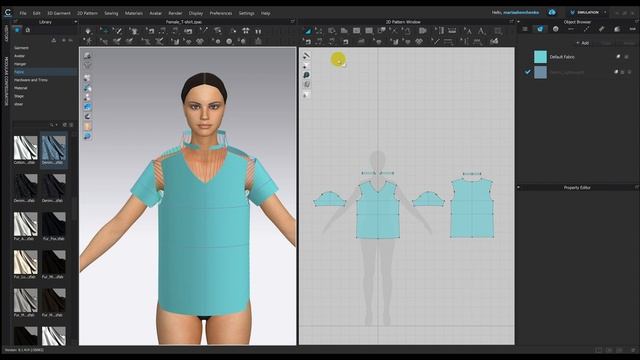Click first small icon on Default Fabric row
This screenshot has height=360, width=640.
click(x=618, y=57)
